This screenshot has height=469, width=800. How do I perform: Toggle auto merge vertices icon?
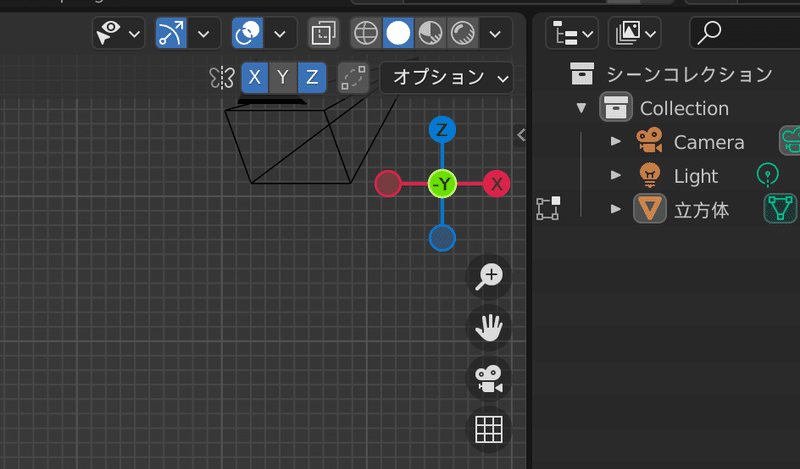coord(353,78)
